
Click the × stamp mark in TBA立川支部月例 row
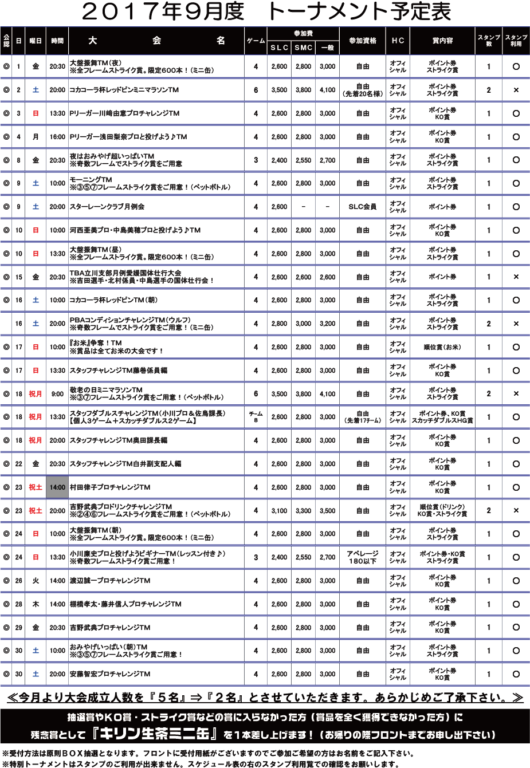[x=516, y=277]
